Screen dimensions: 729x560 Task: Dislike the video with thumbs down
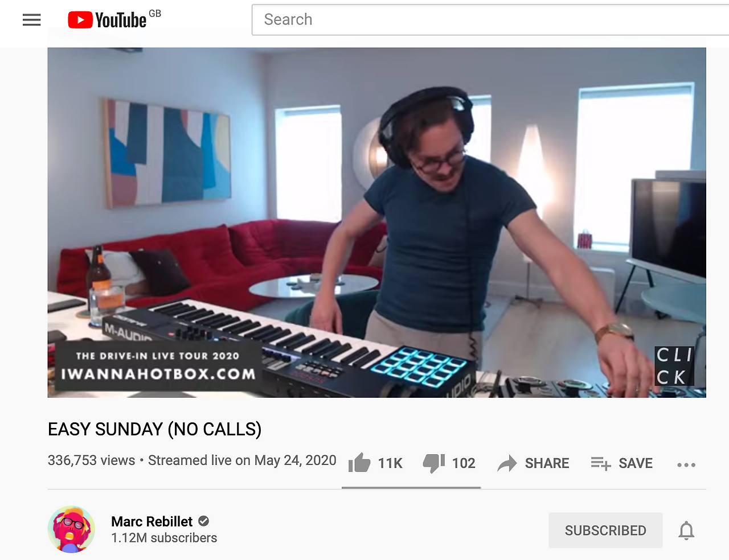point(434,463)
